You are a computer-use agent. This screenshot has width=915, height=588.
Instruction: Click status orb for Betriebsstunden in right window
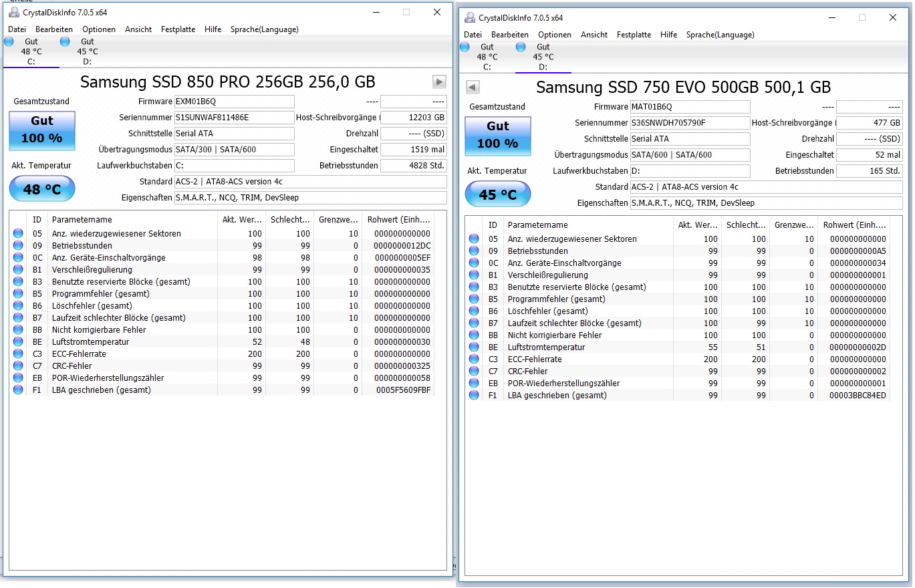pyautogui.click(x=474, y=251)
